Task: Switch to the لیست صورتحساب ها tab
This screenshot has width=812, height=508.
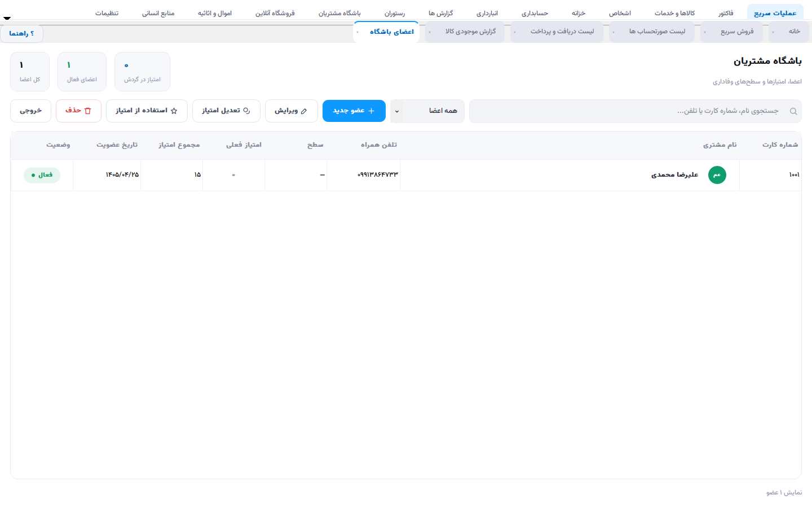Action: point(652,32)
